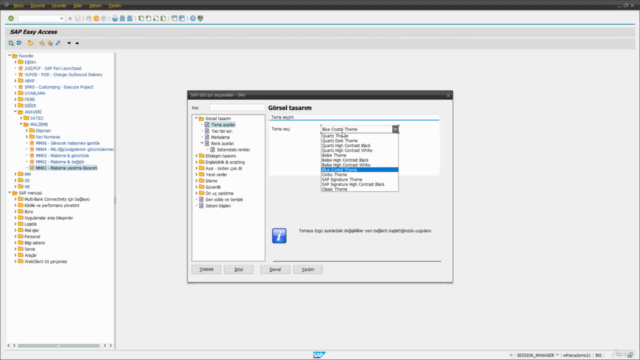This screenshot has width=640, height=360.
Task: Select VLPOD - Change Outbound Delivery favorite
Action: (63, 75)
